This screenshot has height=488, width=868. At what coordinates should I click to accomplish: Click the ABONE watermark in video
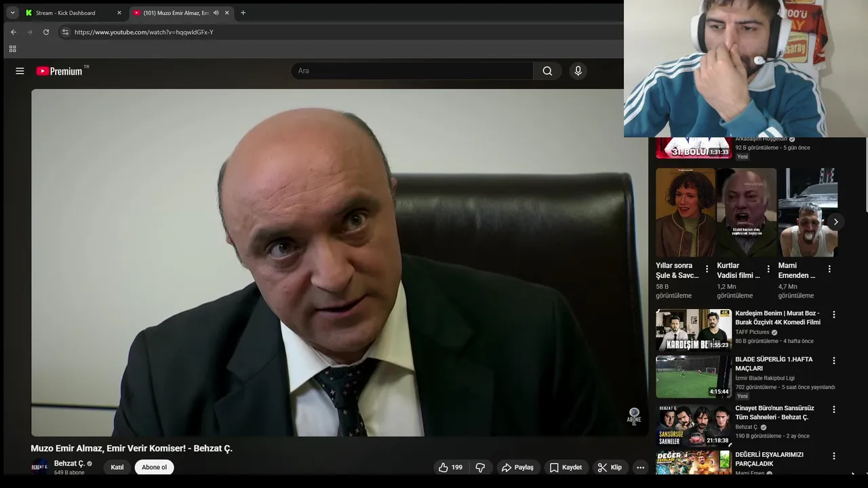pos(634,415)
